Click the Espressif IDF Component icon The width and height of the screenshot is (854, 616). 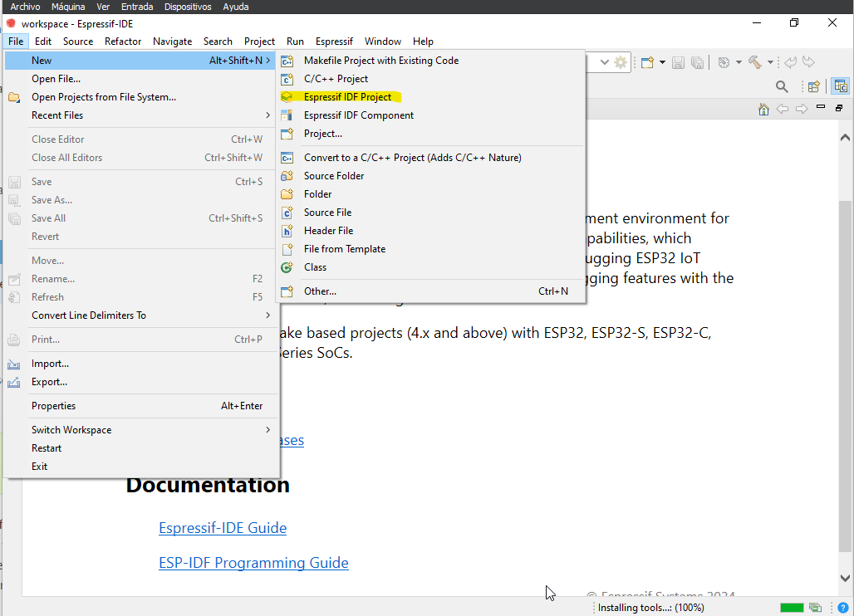[287, 115]
